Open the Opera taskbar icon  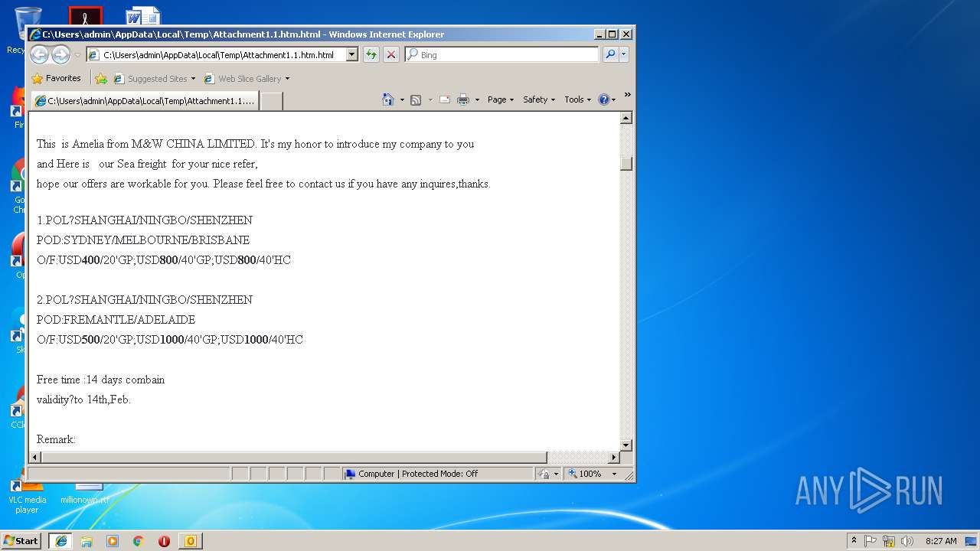pyautogui.click(x=164, y=541)
